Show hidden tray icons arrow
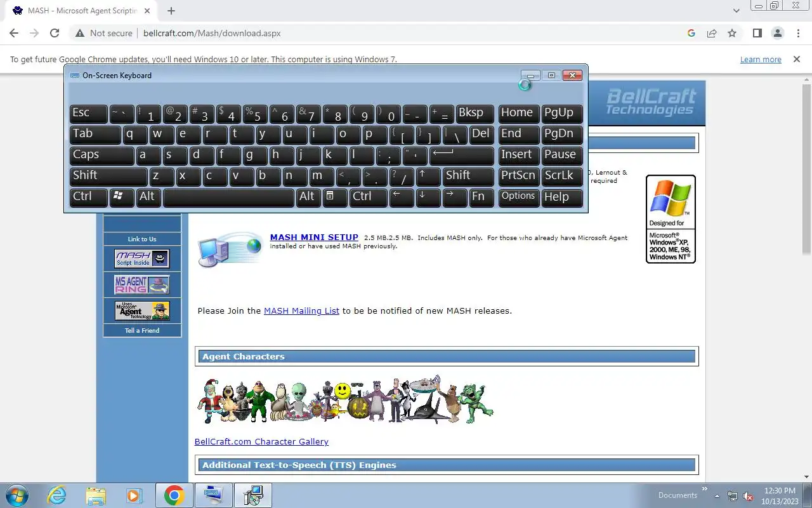This screenshot has height=508, width=812. [x=717, y=496]
